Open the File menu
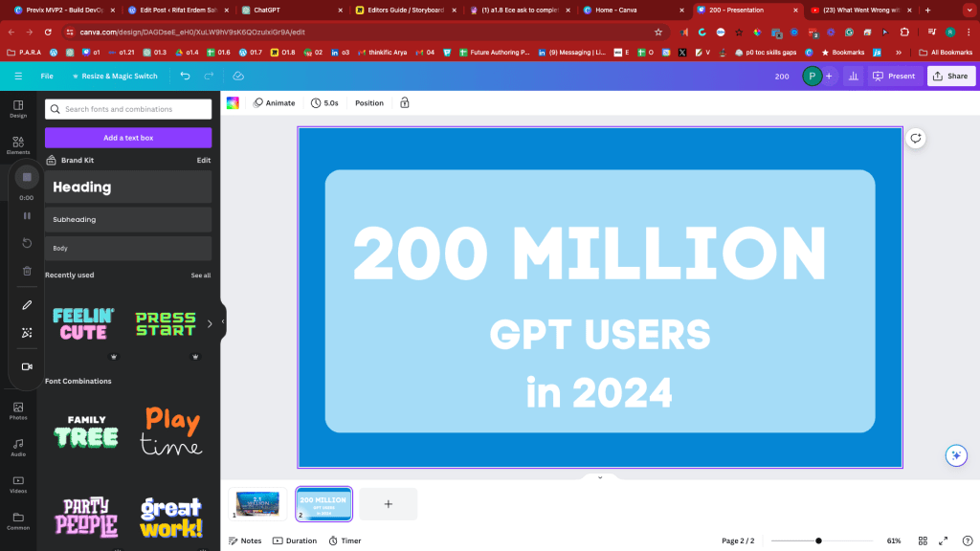The width and height of the screenshot is (980, 551). click(x=47, y=77)
